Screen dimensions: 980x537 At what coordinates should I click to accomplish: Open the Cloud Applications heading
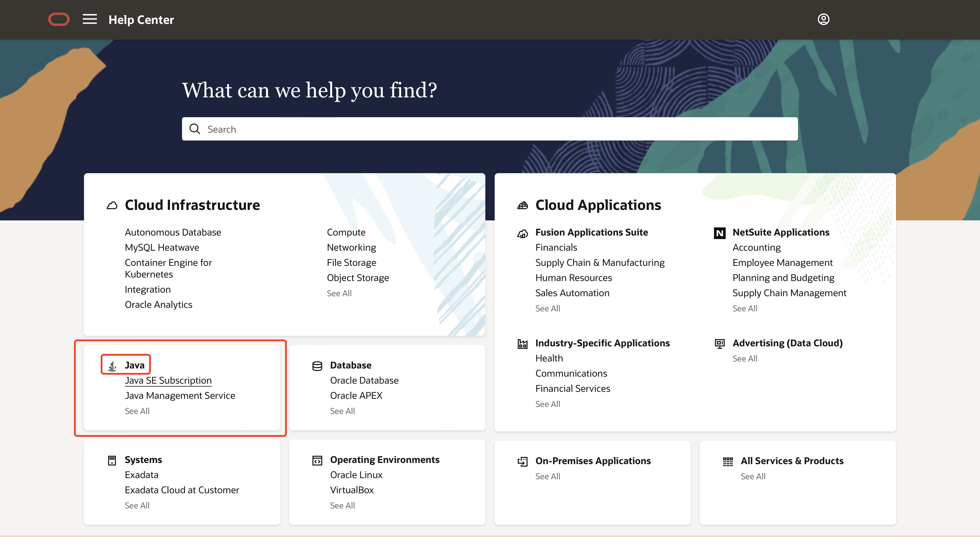coord(598,205)
